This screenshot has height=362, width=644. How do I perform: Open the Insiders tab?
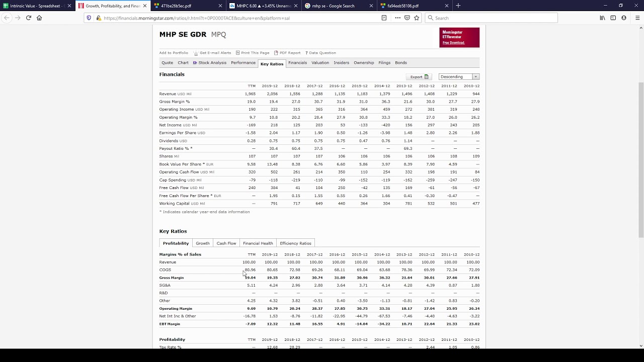341,63
